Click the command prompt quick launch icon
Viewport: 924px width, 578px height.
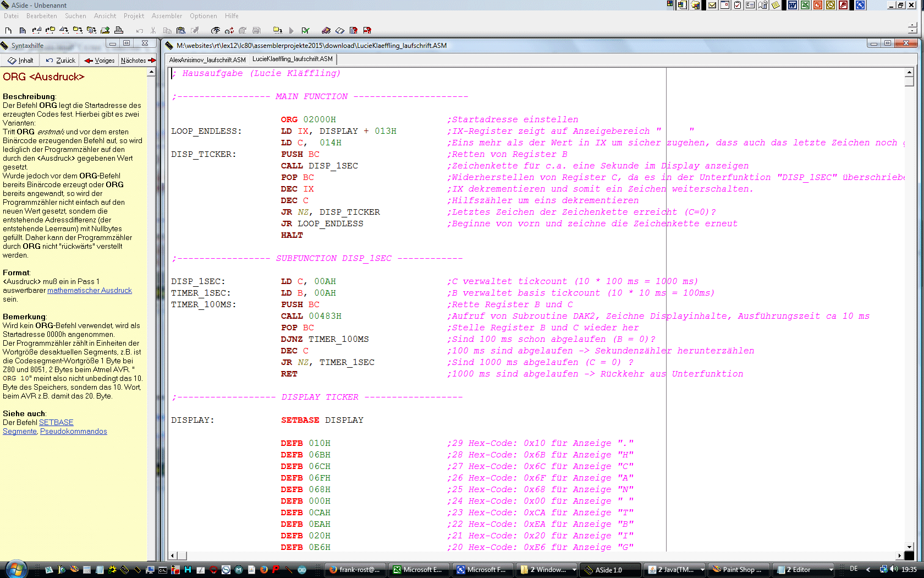click(163, 570)
